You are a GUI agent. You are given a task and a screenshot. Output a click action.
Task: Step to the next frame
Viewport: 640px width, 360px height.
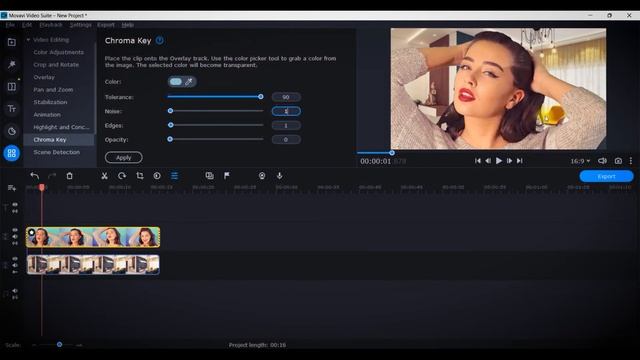click(509, 161)
